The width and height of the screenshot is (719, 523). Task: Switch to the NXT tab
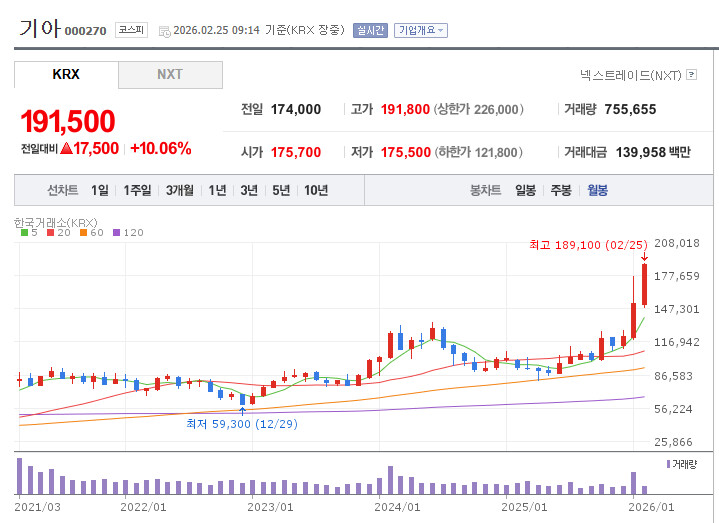[170, 74]
